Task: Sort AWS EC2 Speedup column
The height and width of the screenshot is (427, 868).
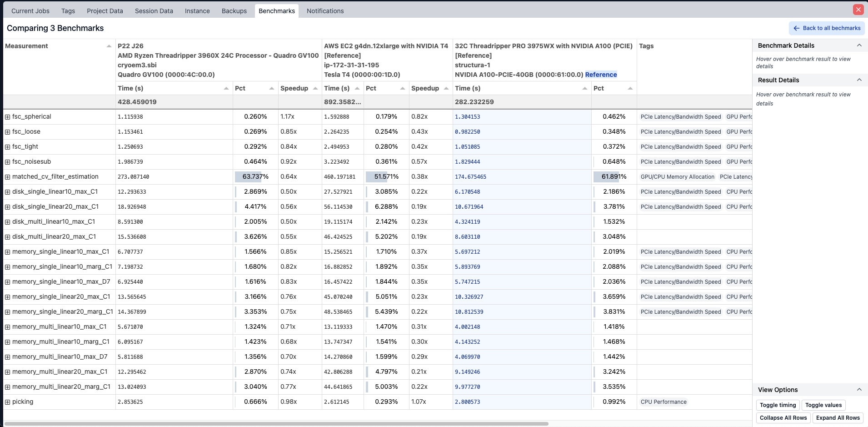Action: (x=446, y=88)
